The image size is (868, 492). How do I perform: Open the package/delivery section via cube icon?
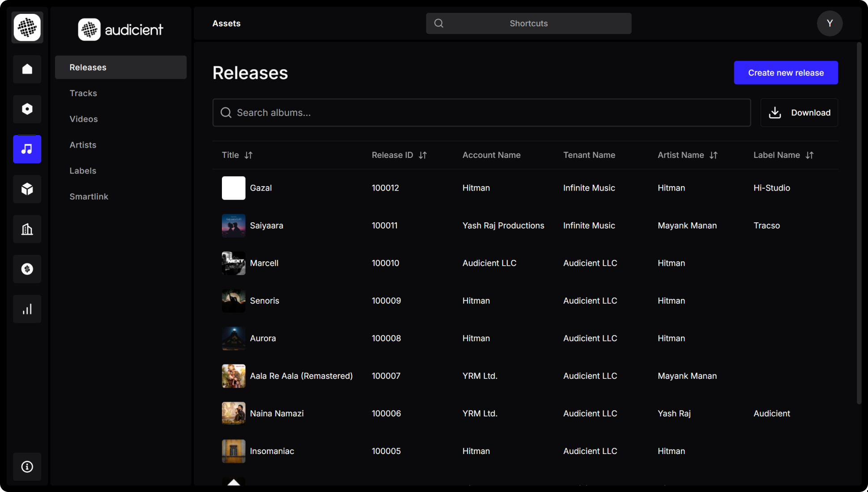[x=27, y=189]
